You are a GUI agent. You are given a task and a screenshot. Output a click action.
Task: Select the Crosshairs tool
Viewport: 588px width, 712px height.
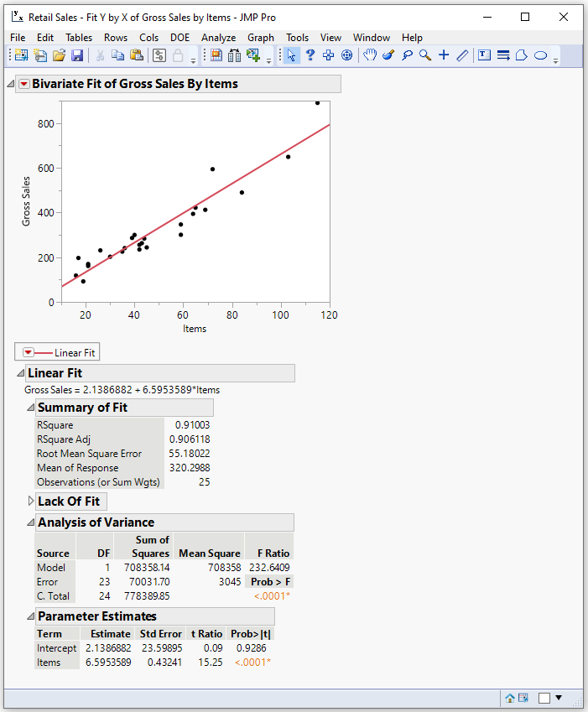click(x=444, y=55)
